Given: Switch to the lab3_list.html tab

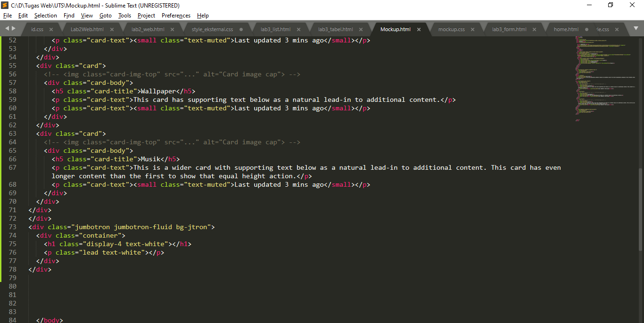Looking at the screenshot, I should [275, 29].
